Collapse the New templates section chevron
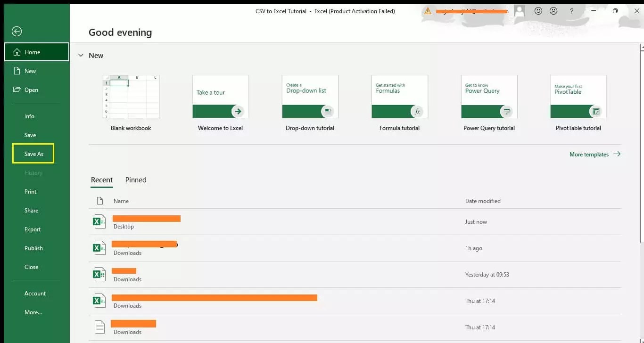 tap(81, 55)
